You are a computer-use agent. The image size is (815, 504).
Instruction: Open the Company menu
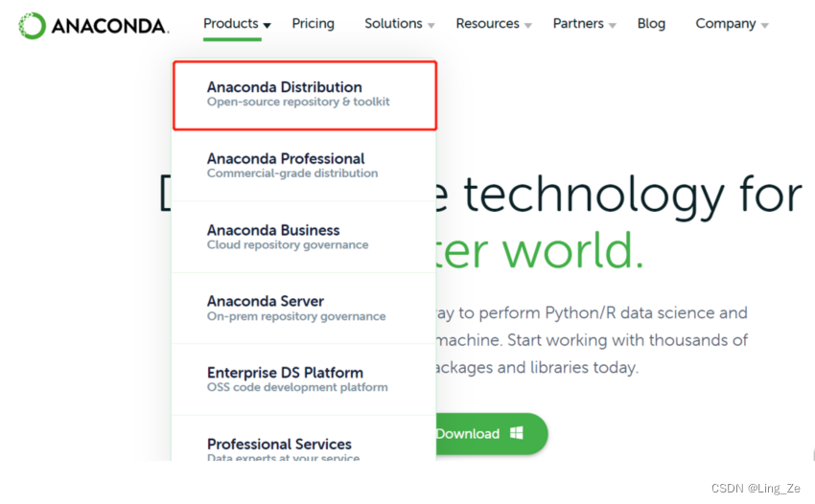click(726, 23)
